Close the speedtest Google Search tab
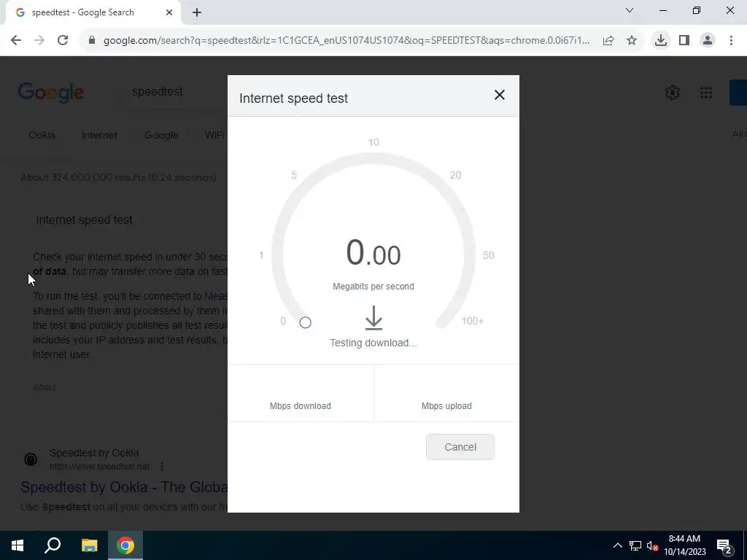 tap(169, 13)
